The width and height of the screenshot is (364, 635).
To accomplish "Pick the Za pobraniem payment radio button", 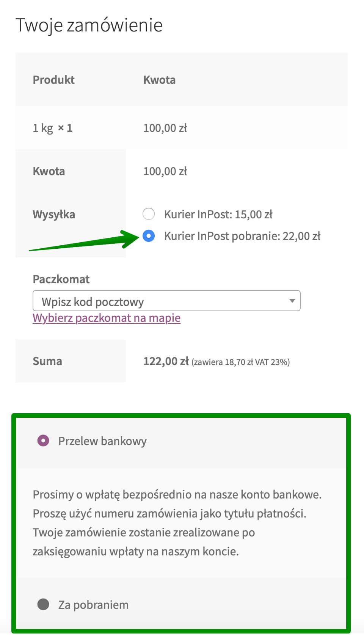I will click(43, 604).
